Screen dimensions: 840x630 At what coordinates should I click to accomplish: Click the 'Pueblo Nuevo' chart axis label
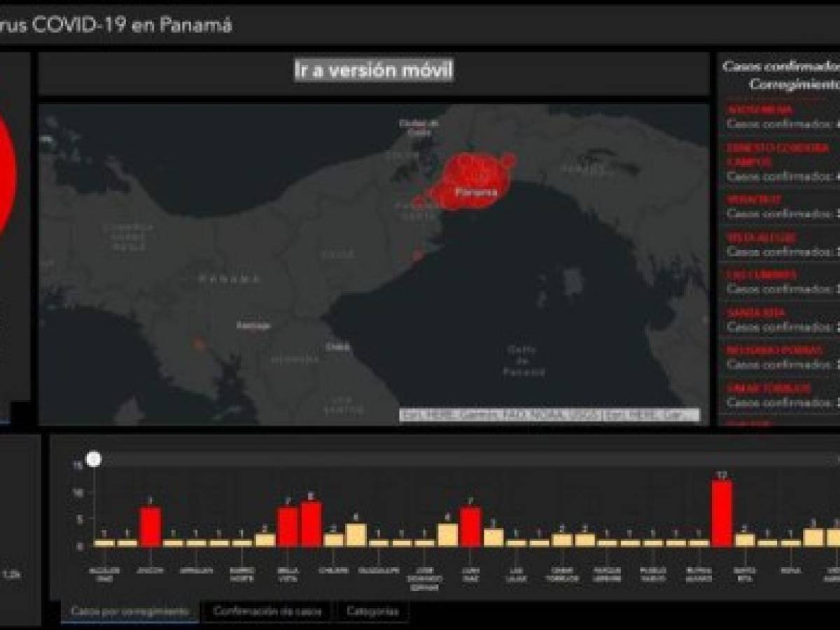[652, 574]
